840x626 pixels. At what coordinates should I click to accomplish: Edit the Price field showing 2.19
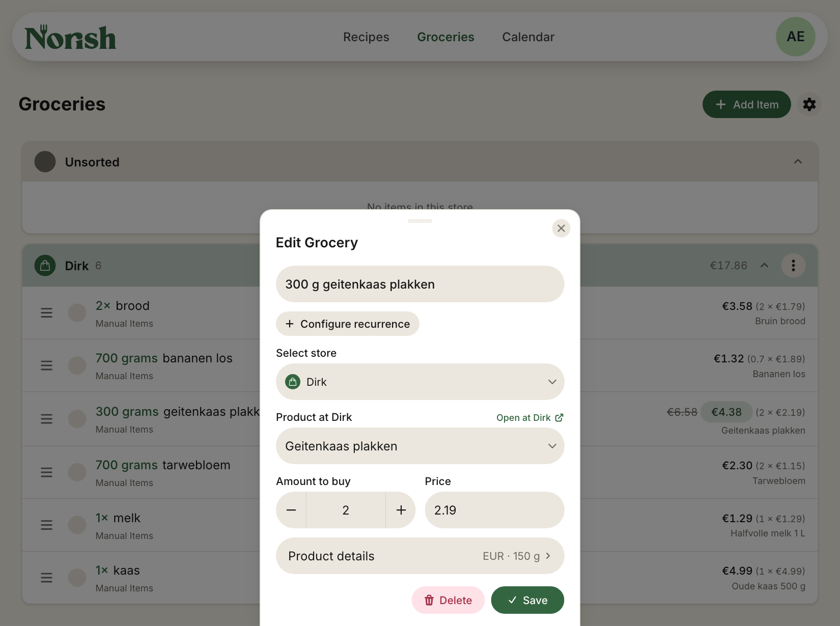coord(494,510)
